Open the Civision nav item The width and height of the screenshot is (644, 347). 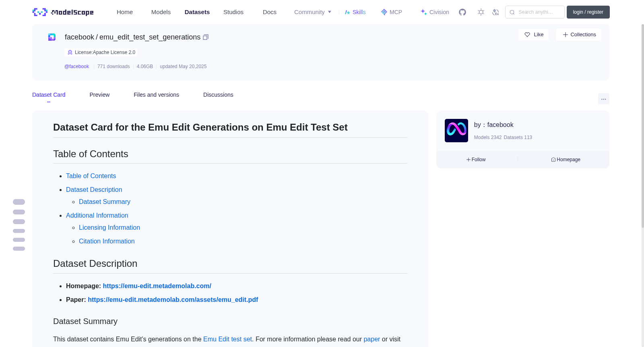click(x=435, y=12)
